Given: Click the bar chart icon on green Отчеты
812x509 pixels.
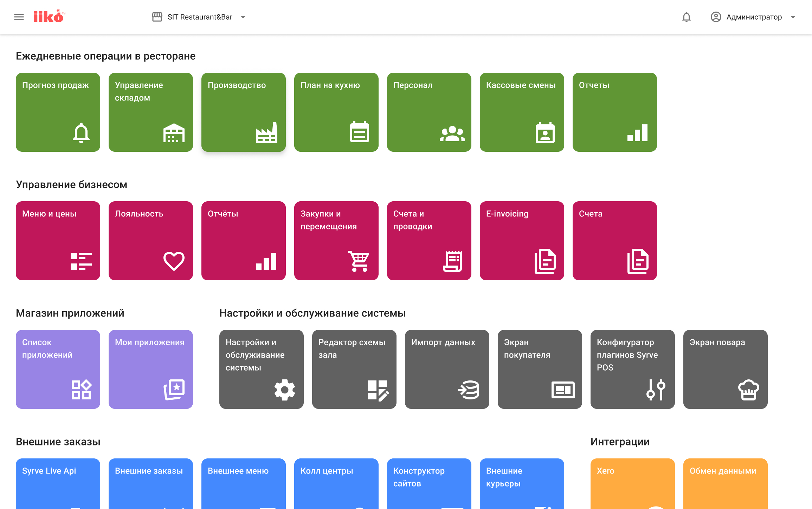Looking at the screenshot, I should click(x=637, y=133).
